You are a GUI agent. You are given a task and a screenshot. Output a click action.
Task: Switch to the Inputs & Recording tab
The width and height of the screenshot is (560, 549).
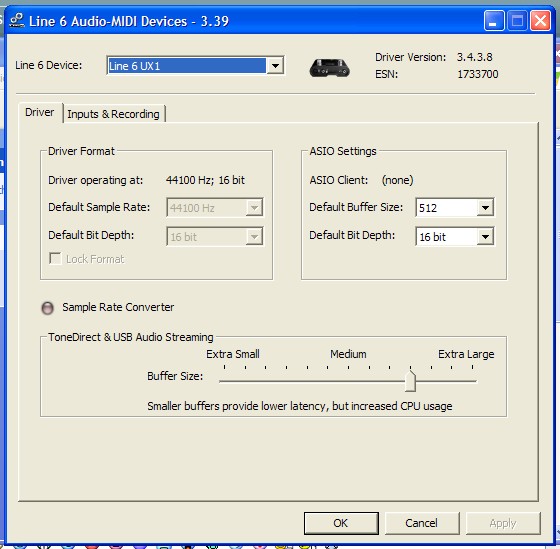tap(114, 114)
